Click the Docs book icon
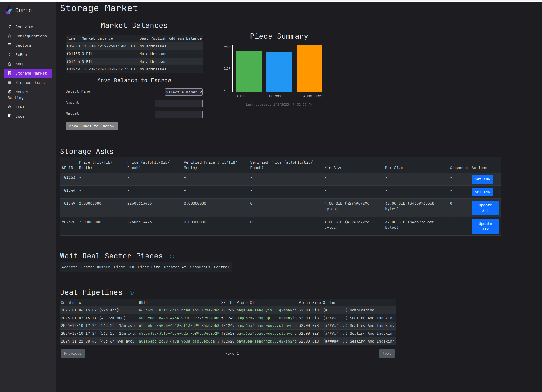Image resolution: width=542 pixels, height=392 pixels. 10,116
